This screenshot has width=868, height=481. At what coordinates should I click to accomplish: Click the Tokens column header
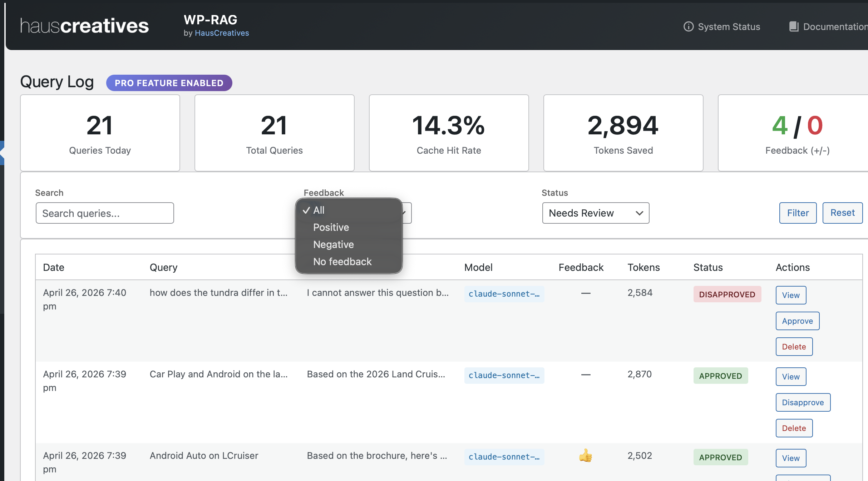click(x=643, y=267)
